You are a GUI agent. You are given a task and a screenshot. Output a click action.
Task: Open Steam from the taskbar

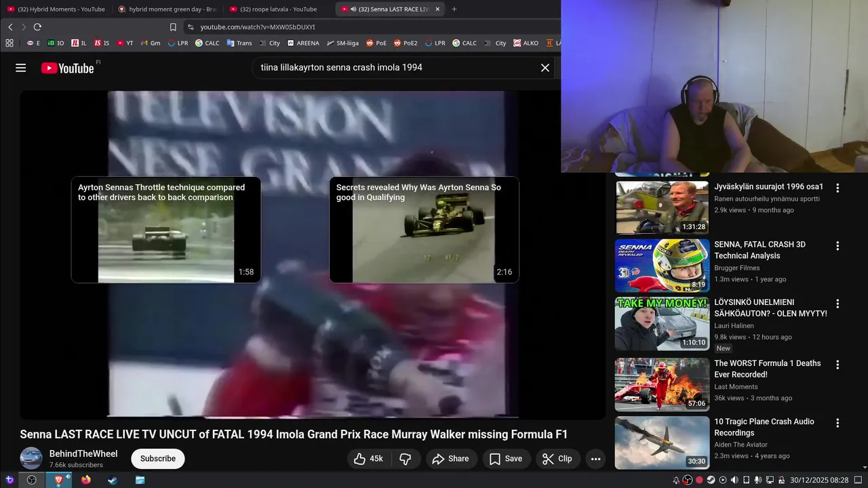coord(113,480)
